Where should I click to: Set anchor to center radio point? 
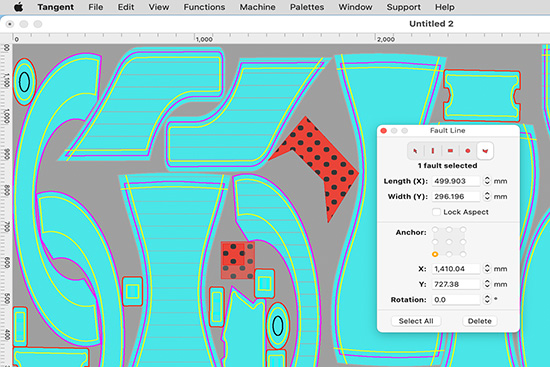coord(449,242)
